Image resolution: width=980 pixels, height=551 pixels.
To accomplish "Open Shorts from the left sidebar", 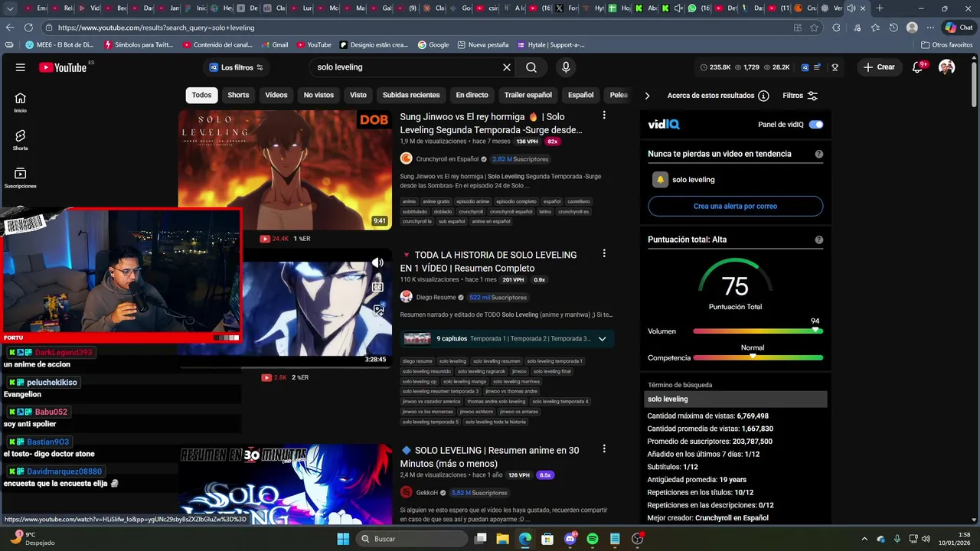I will (x=21, y=140).
